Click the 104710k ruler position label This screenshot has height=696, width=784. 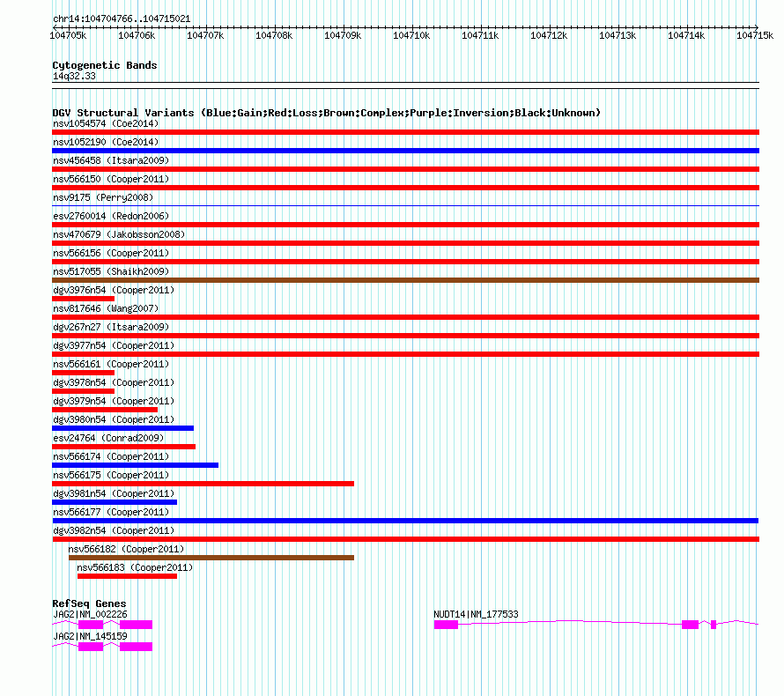tap(411, 35)
